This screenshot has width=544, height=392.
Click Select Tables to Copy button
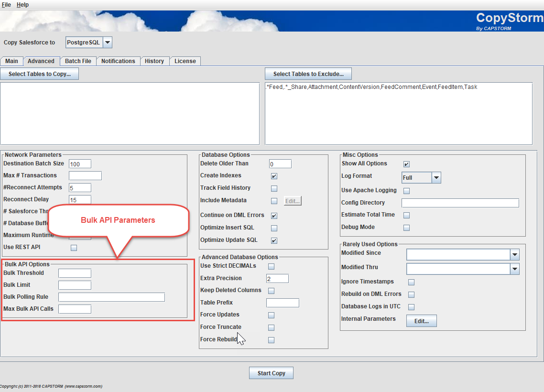click(40, 74)
